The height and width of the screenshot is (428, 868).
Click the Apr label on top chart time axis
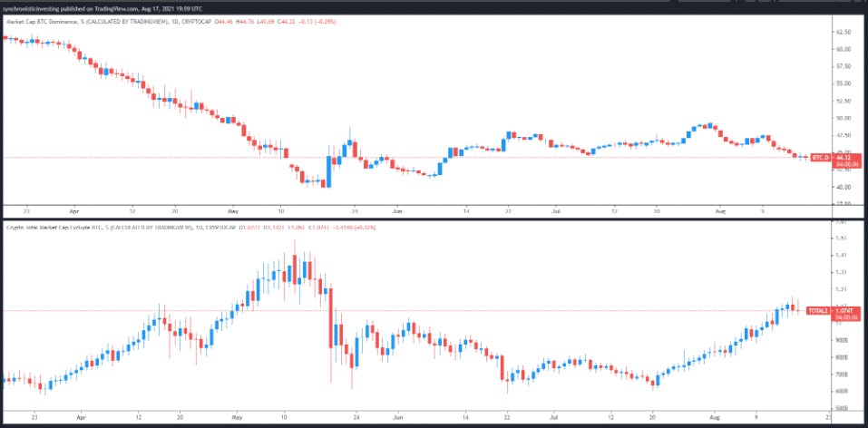(x=82, y=208)
